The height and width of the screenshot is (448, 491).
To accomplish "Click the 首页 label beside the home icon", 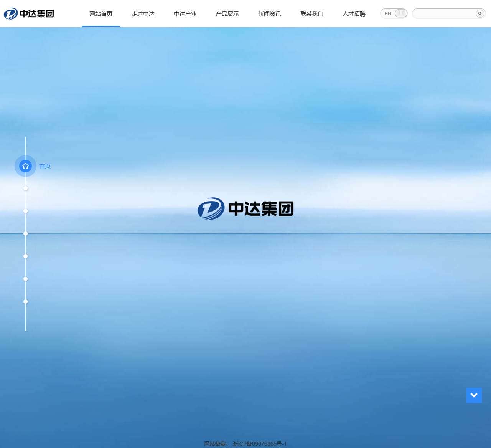I will coord(44,166).
